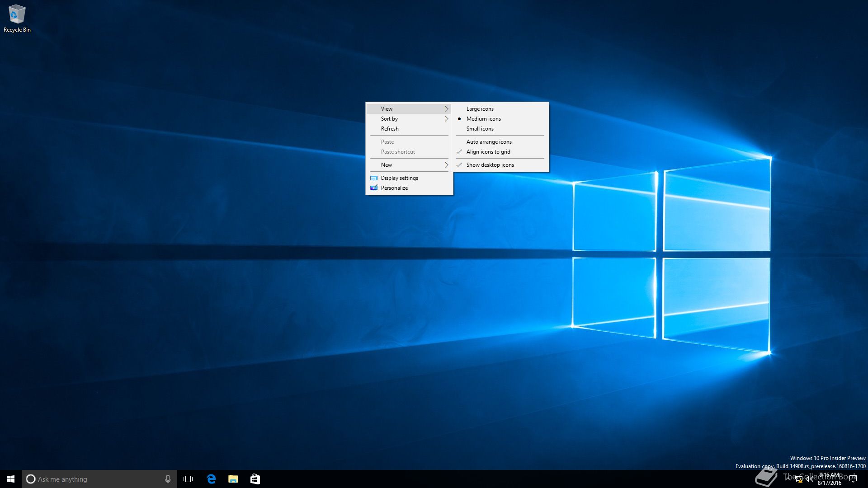Show hidden system tray icons
Viewport: 868px width, 488px height.
tap(788, 479)
